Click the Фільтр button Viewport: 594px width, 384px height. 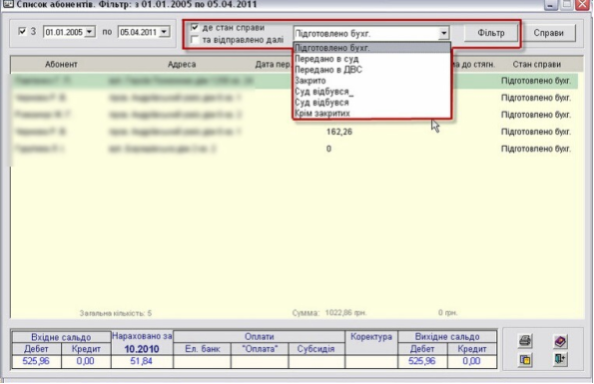[x=491, y=33]
